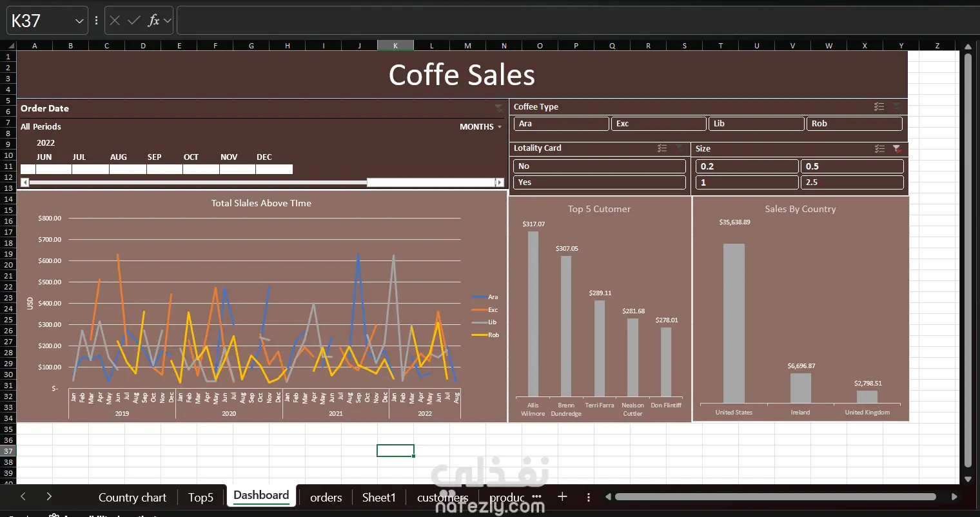The image size is (980, 517).
Task: Select the OCT period on the timeline
Action: tap(201, 169)
